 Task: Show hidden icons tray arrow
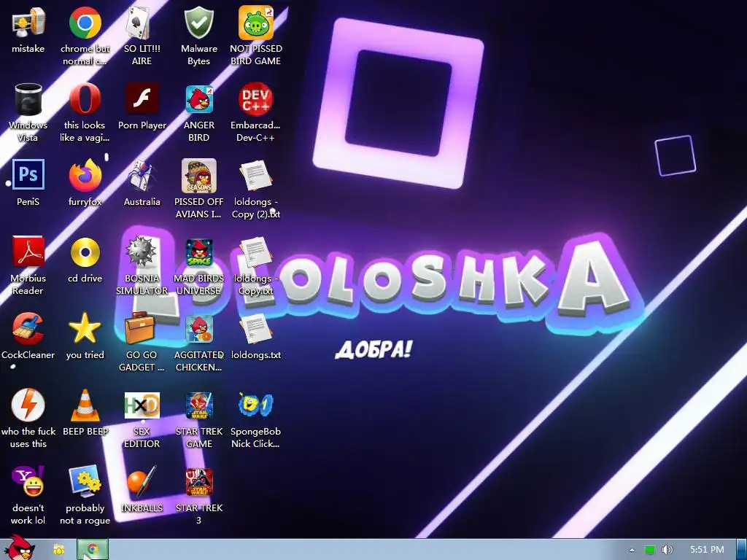pos(632,550)
